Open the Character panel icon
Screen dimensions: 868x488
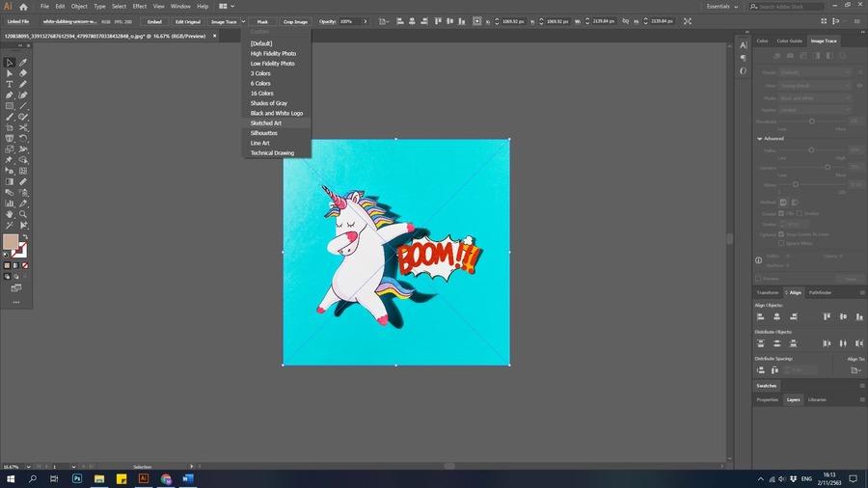[744, 45]
